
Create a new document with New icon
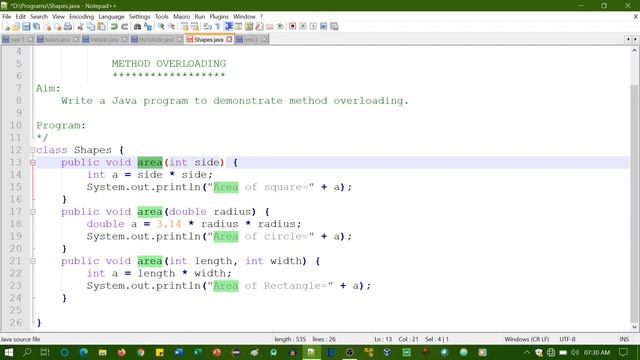click(x=6, y=27)
